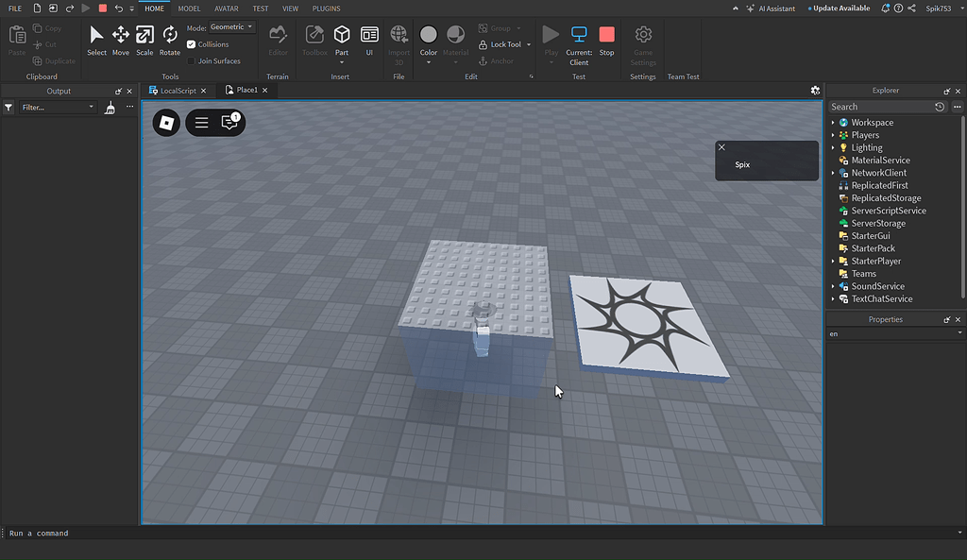
Task: Click the new file icon in top bar
Action: (x=37, y=8)
